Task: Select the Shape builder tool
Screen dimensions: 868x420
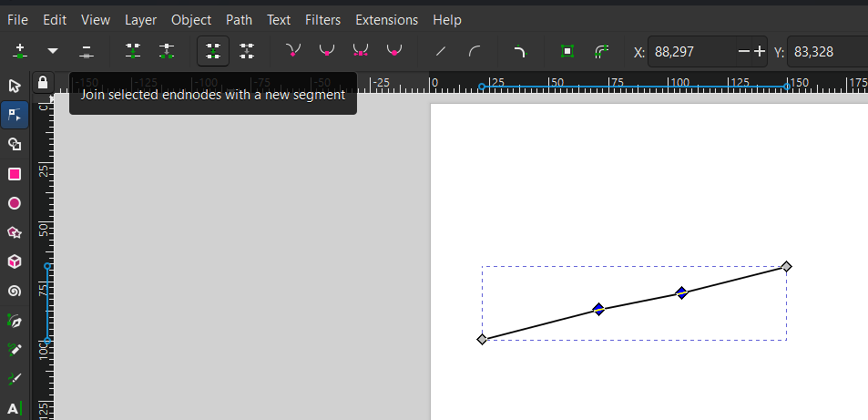Action: pyautogui.click(x=15, y=145)
